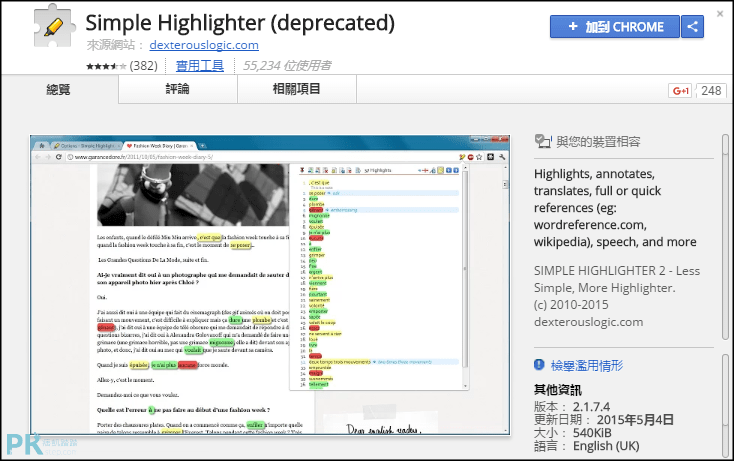The width and height of the screenshot is (734, 461).
Task: Select the 總覽 overview tab
Action: click(x=59, y=89)
